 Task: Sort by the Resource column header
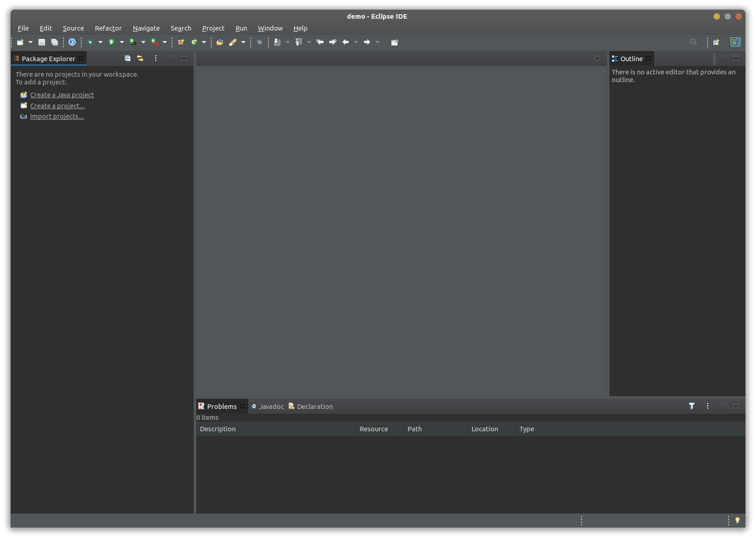click(x=379, y=429)
